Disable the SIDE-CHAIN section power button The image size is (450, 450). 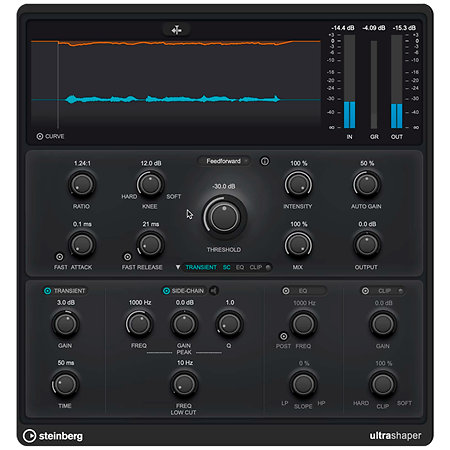pos(166,291)
